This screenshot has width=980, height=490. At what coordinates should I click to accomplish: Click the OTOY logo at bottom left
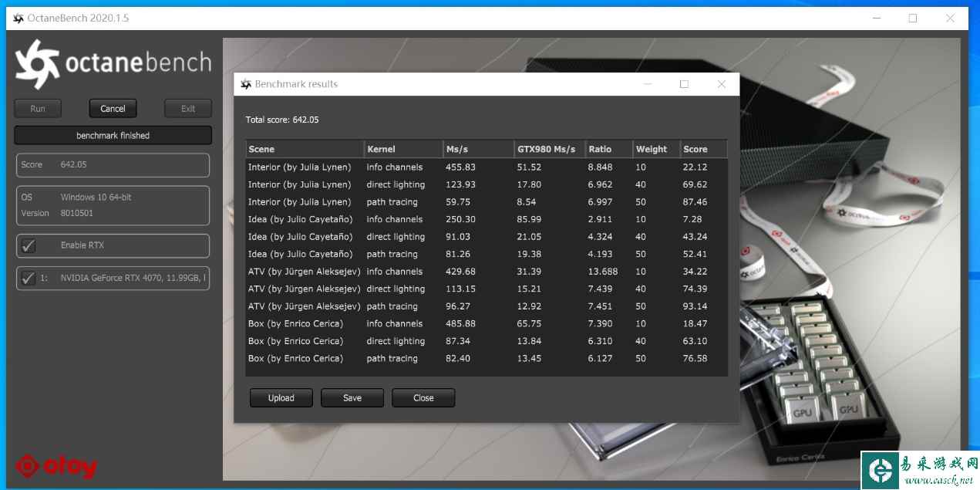(x=56, y=466)
